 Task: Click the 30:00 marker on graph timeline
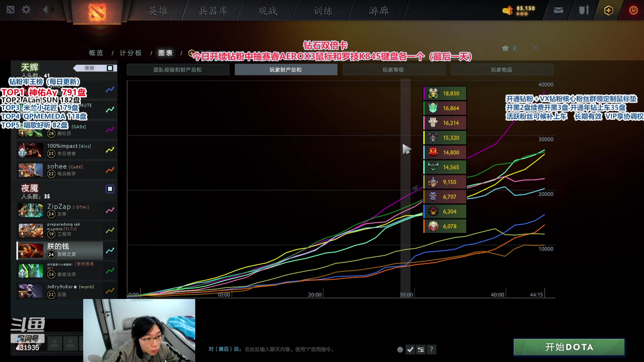[406, 295]
